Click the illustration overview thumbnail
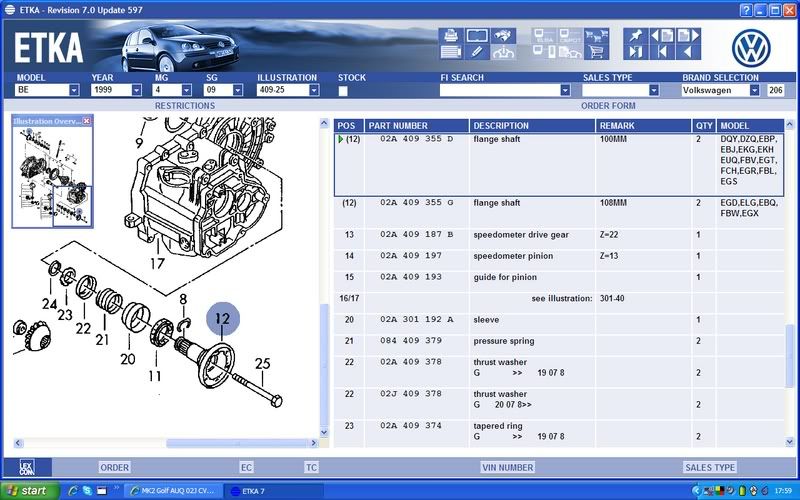 click(53, 178)
